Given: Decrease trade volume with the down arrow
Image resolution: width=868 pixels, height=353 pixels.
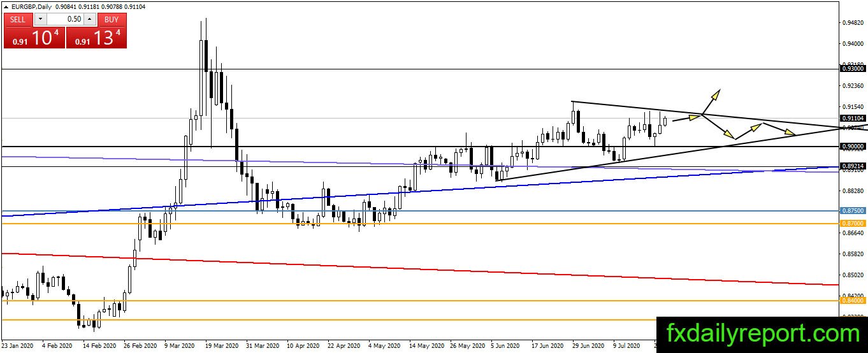Looking at the screenshot, I should pyautogui.click(x=40, y=19).
